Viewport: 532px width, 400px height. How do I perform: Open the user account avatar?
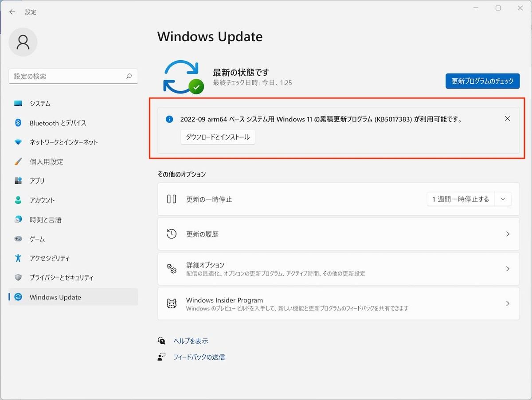pyautogui.click(x=23, y=42)
